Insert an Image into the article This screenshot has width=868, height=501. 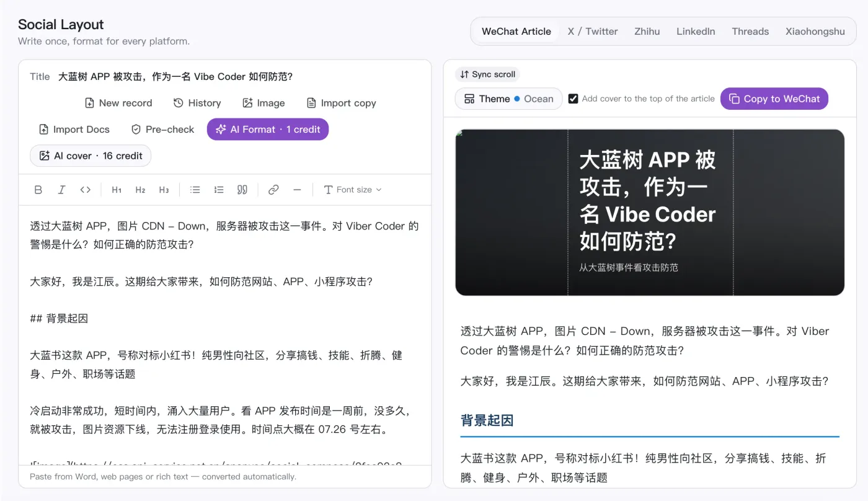tap(263, 103)
